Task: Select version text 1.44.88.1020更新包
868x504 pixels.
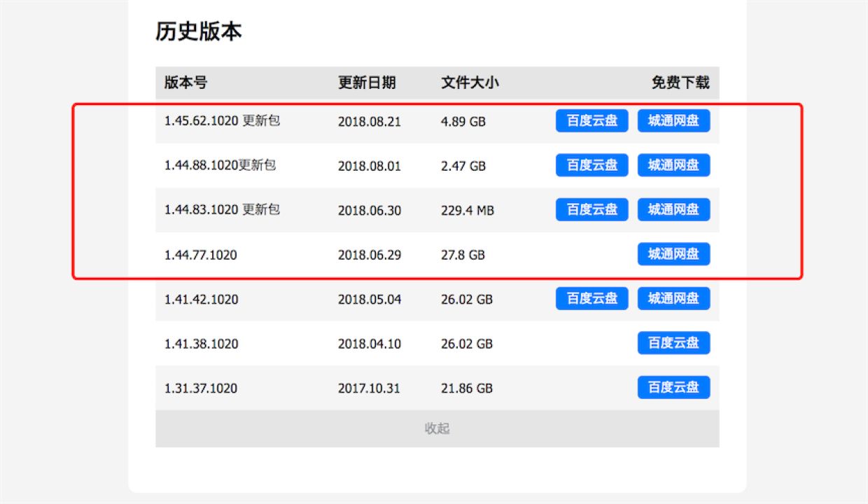Action: pyautogui.click(x=220, y=166)
